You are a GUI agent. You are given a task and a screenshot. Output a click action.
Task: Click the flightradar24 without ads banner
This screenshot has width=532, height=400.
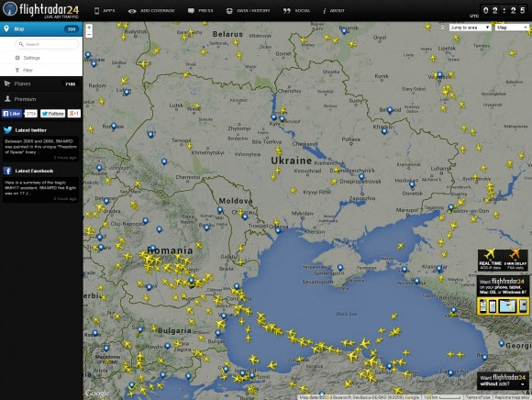(502, 381)
